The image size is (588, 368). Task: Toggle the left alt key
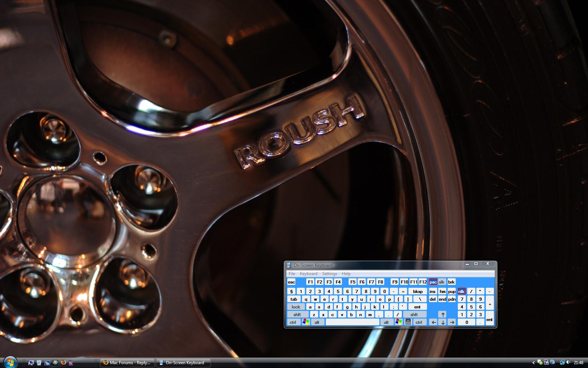[x=317, y=322]
